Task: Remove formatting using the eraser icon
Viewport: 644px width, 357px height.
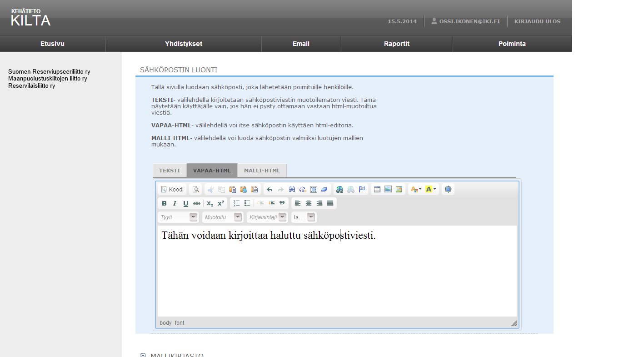Action: click(324, 190)
